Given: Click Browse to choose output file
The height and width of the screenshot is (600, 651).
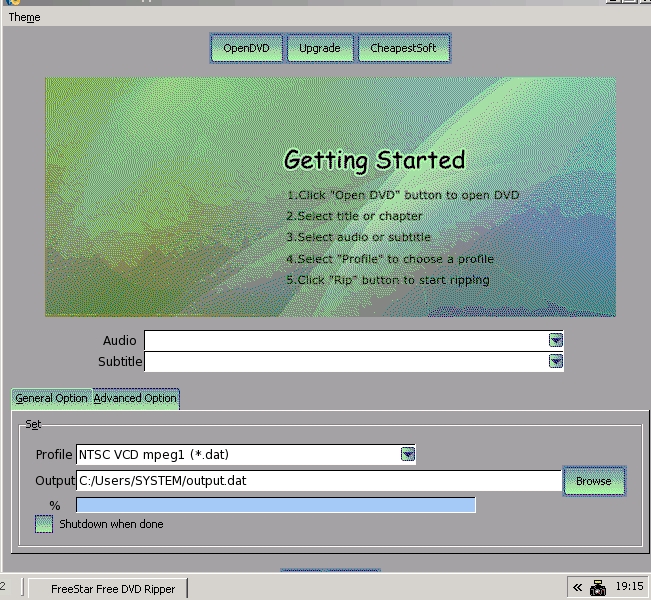Looking at the screenshot, I should coord(593,481).
